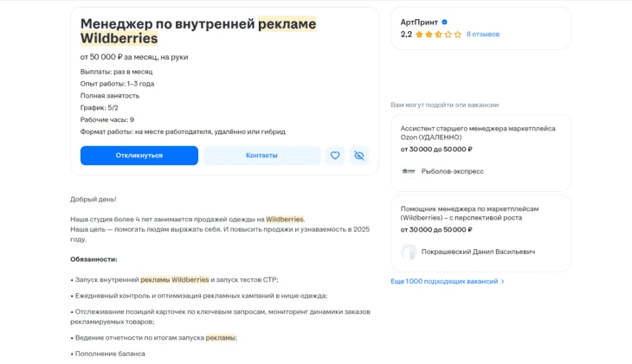Click the star rating of АртПринт
The height and width of the screenshot is (364, 632).
(438, 35)
